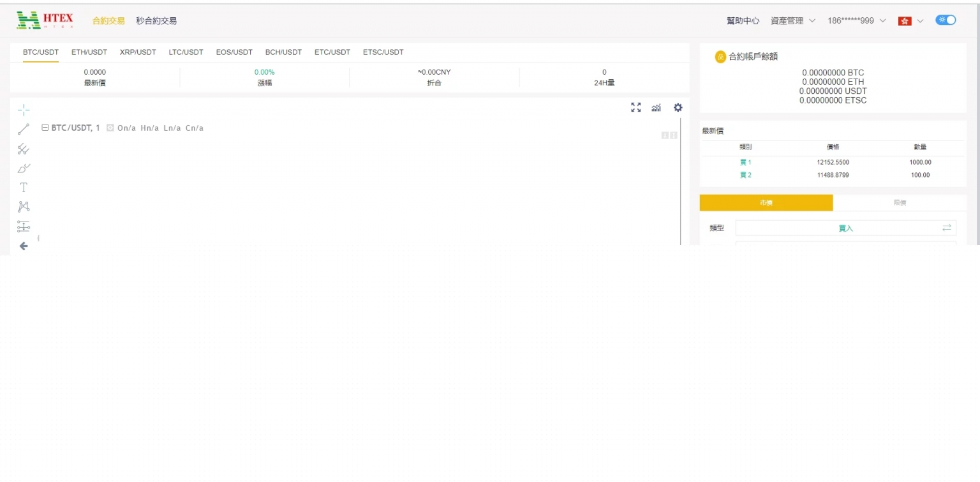The height and width of the screenshot is (482, 980).
Task: Pick the text annotation tool
Action: pos(24,188)
